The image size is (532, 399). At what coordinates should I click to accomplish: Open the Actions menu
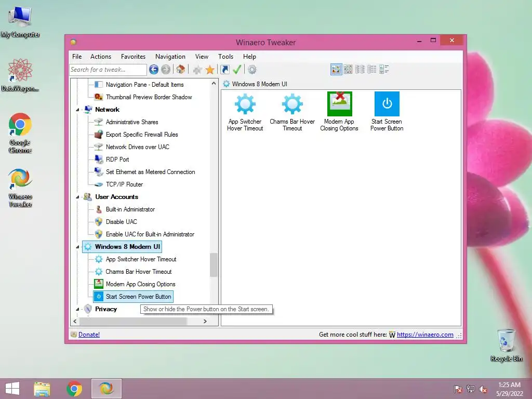point(101,57)
